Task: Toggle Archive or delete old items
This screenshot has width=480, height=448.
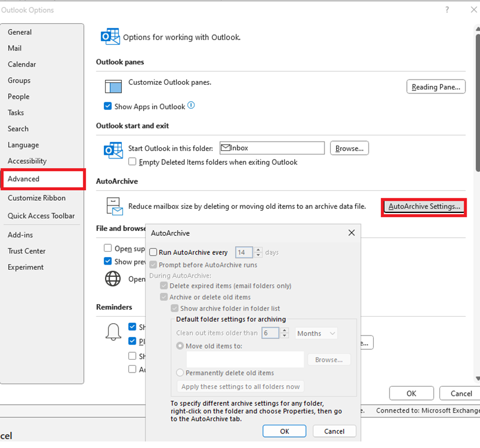Action: [164, 297]
